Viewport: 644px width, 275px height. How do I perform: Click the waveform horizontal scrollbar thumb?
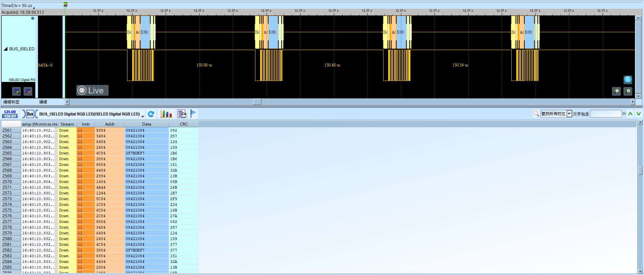tap(257, 102)
